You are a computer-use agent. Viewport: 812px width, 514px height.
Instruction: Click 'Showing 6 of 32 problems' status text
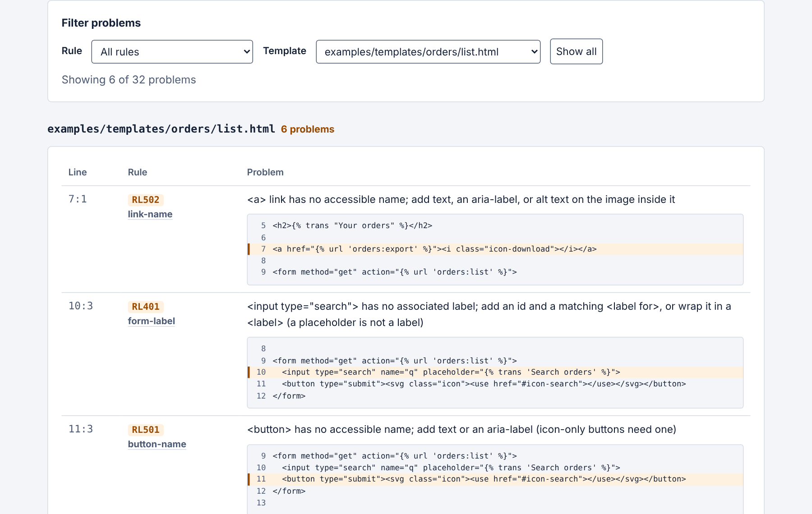coord(129,80)
